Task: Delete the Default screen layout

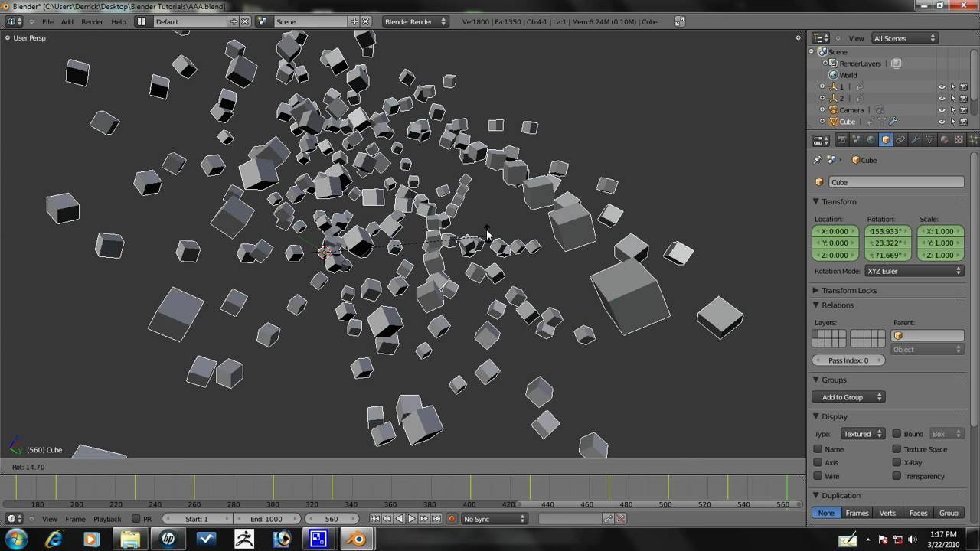Action: pyautogui.click(x=245, y=21)
